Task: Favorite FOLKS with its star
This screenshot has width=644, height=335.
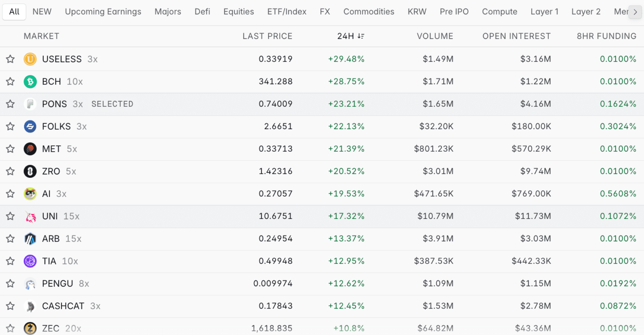Action: (10, 127)
